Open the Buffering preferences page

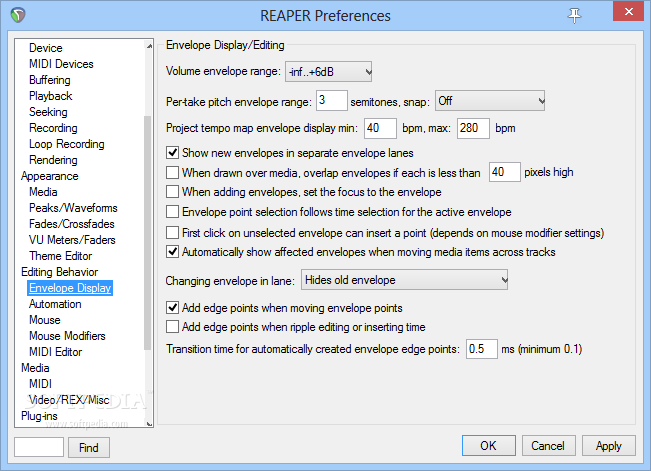click(x=49, y=80)
